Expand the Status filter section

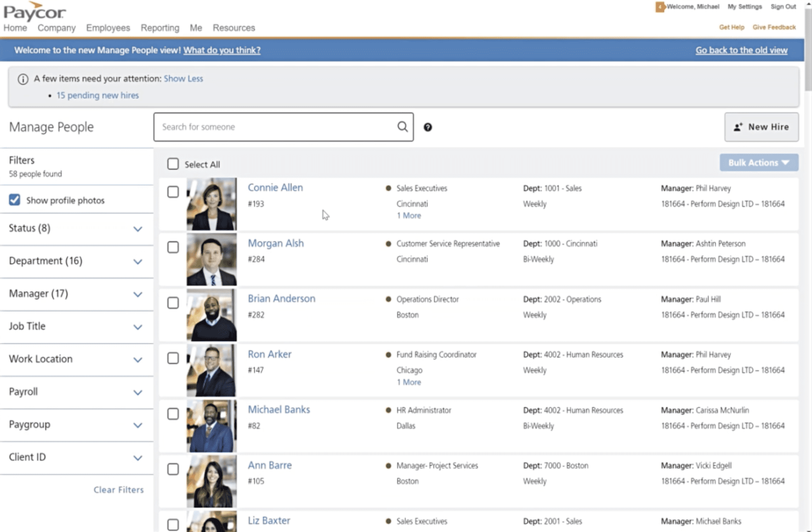[x=138, y=229]
